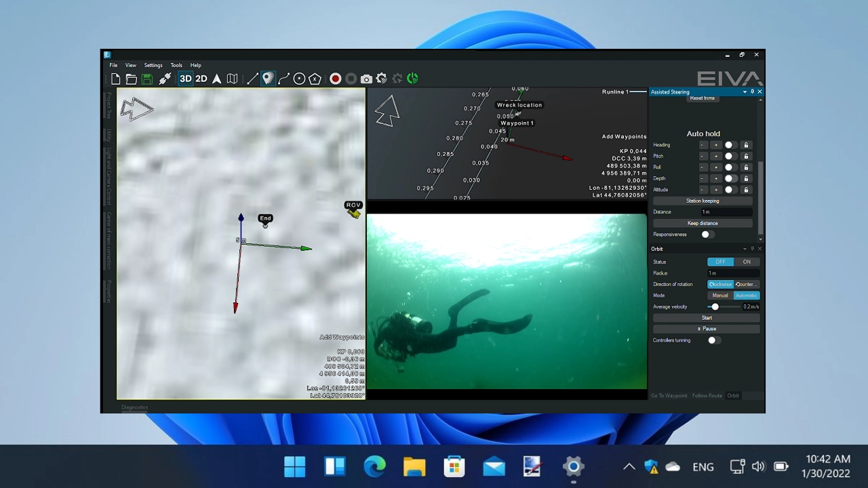The width and height of the screenshot is (868, 488).
Task: Click the stop recording square icon
Action: [351, 79]
